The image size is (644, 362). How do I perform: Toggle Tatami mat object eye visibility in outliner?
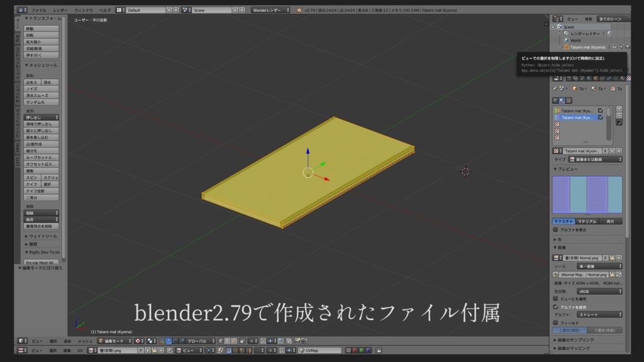pos(614,47)
